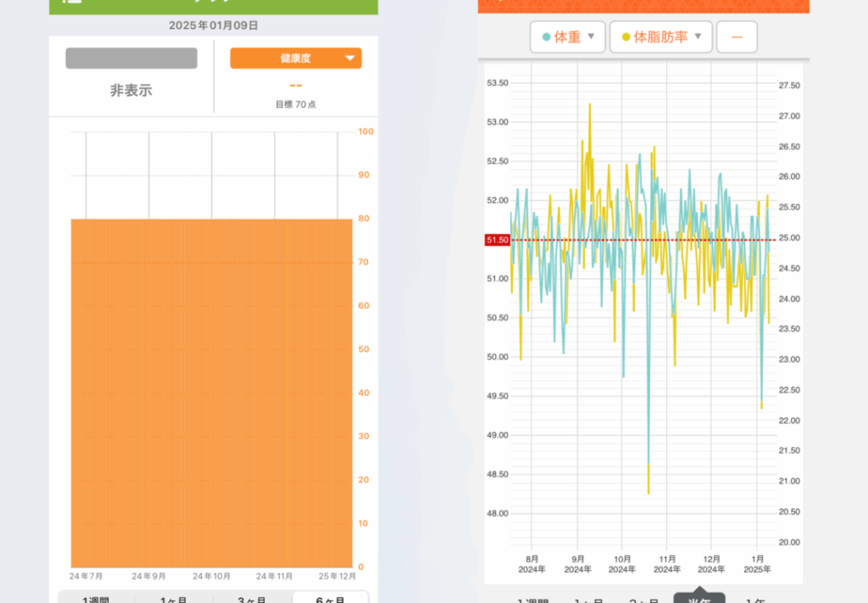The height and width of the screenshot is (603, 868).
Task: Tap the 2025年01月09日 date label
Action: [213, 25]
